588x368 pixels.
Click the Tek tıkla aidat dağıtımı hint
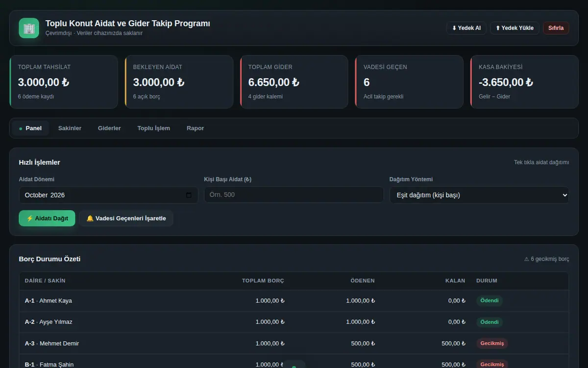[x=541, y=162]
